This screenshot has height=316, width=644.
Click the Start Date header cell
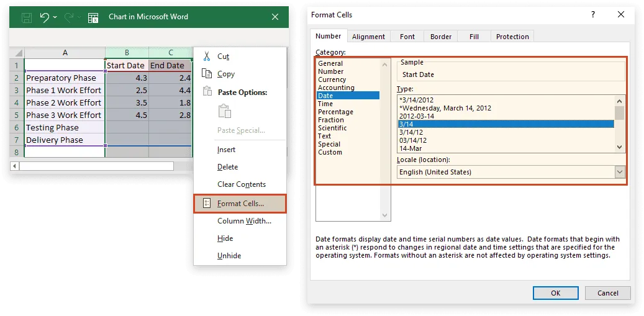tap(127, 66)
